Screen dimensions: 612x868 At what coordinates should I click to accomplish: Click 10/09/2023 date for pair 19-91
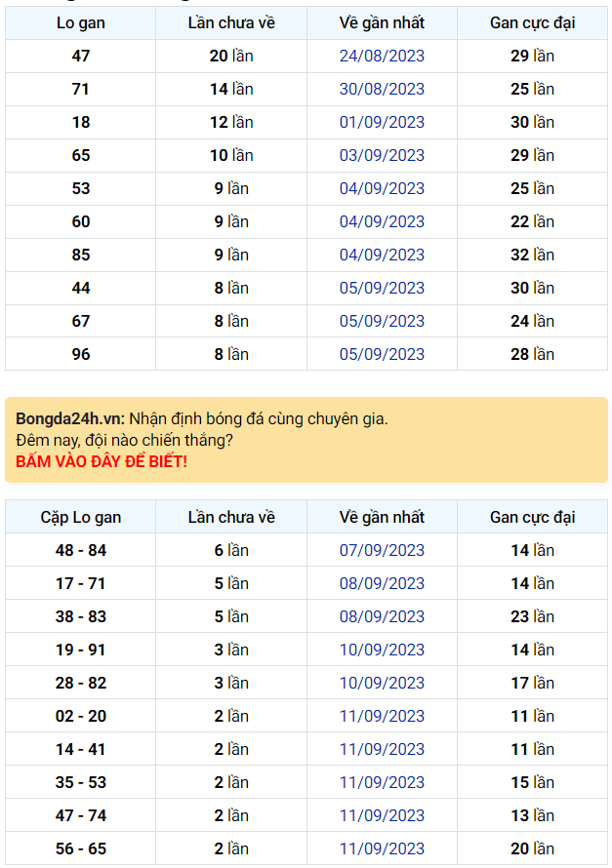coord(382,650)
